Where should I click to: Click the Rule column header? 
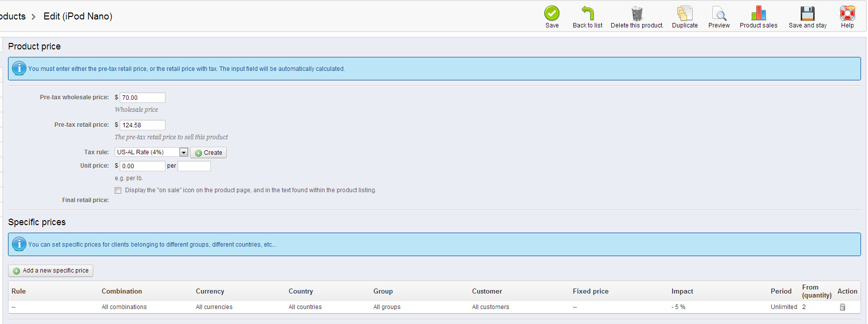coord(19,291)
